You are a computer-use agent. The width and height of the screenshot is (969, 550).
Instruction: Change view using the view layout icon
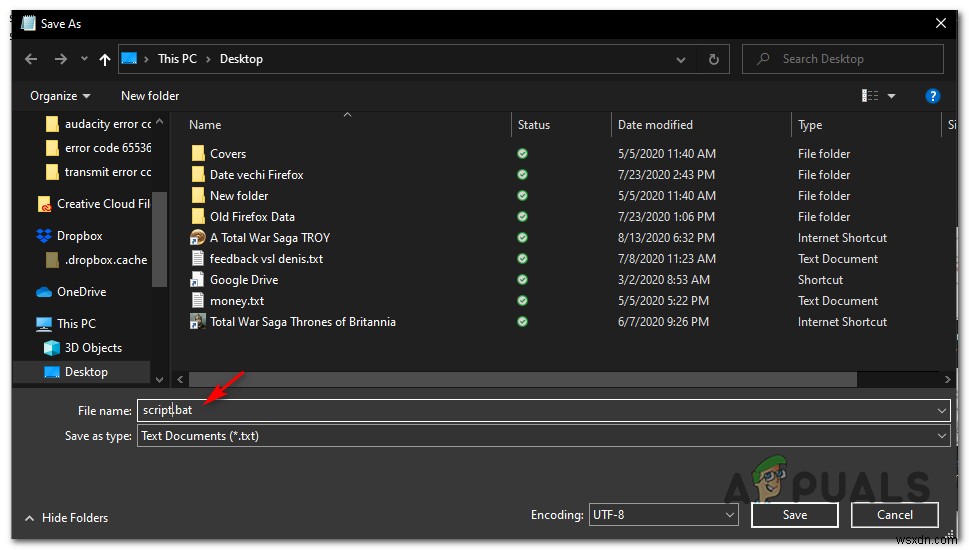tap(870, 96)
